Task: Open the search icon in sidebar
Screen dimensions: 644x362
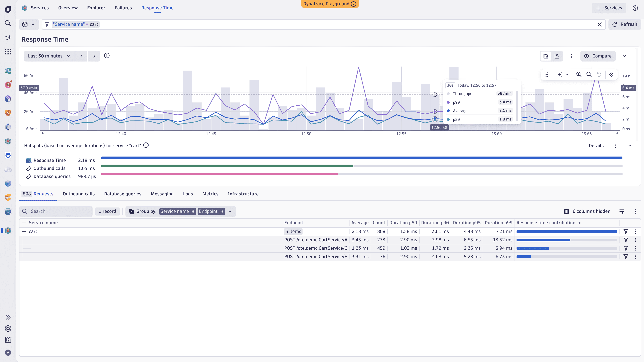Action: coord(8,23)
